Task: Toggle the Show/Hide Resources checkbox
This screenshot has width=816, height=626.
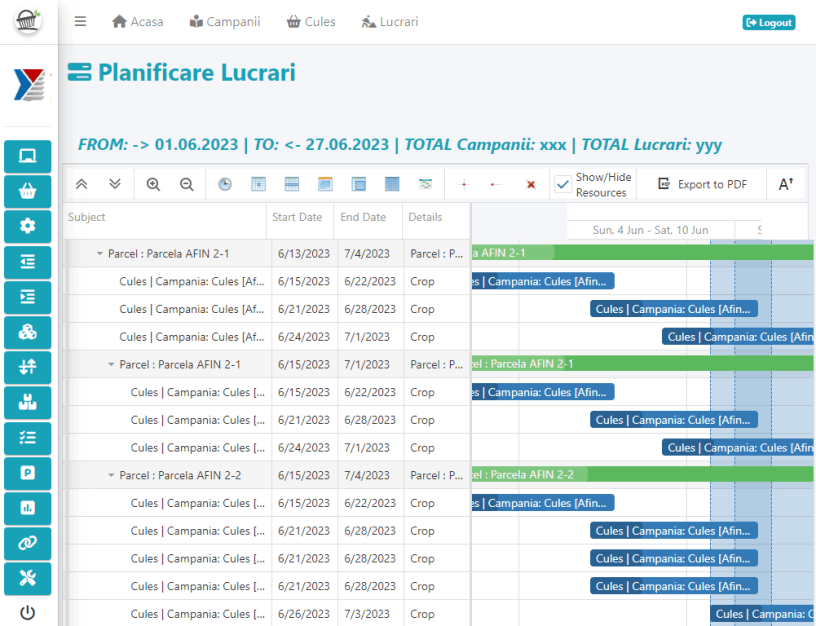Action: click(563, 184)
